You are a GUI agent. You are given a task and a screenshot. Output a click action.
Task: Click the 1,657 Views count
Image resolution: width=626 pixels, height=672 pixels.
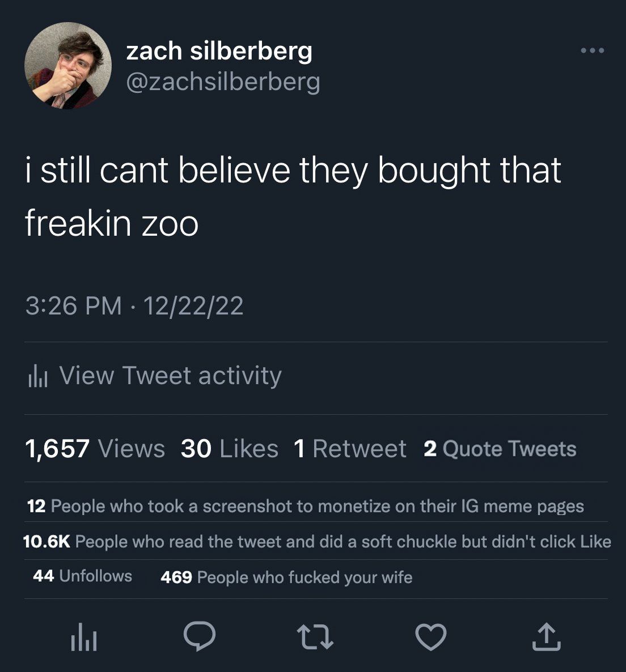[x=95, y=449]
